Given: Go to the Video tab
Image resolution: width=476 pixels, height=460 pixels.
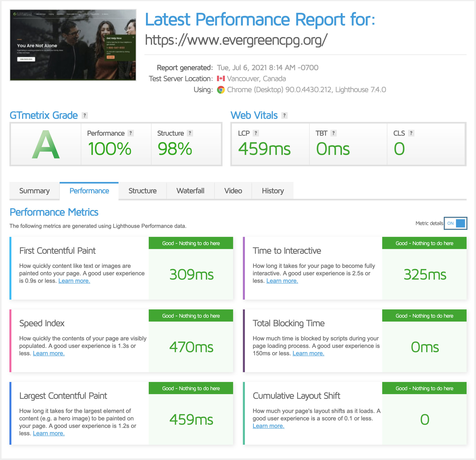Looking at the screenshot, I should click(233, 191).
